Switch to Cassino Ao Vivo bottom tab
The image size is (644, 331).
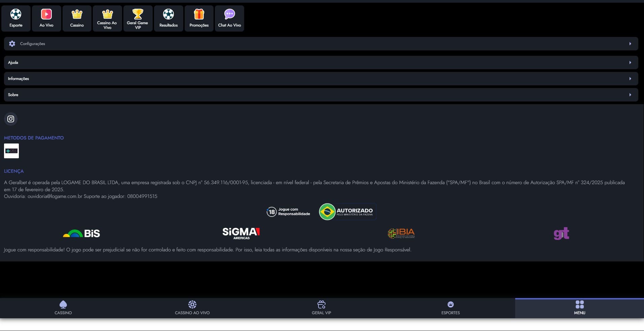(x=192, y=308)
